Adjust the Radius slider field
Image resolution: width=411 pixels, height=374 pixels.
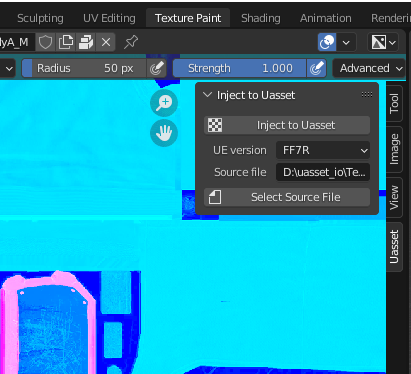coord(84,68)
